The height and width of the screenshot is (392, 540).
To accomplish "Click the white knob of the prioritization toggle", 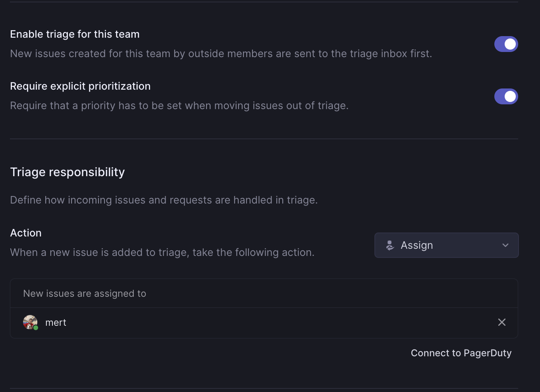I will pos(511,96).
